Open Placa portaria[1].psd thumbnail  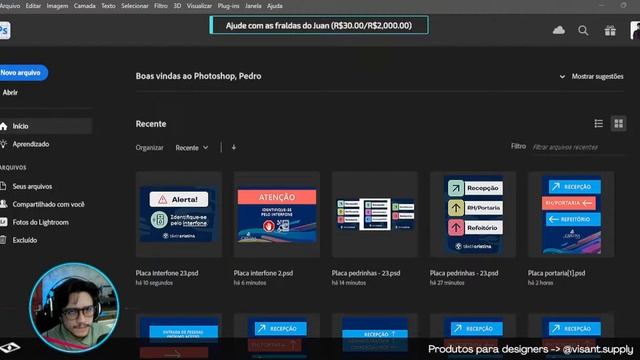571,214
